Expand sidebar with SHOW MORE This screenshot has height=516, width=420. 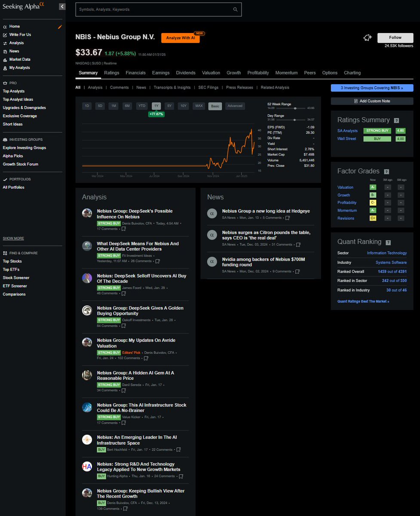(13, 238)
